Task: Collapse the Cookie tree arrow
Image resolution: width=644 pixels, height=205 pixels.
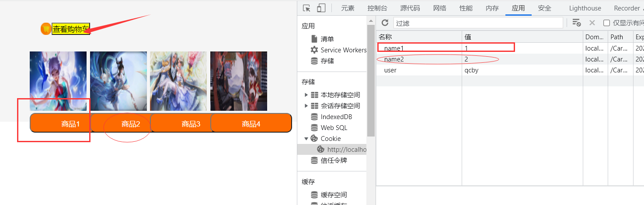Action: click(306, 139)
